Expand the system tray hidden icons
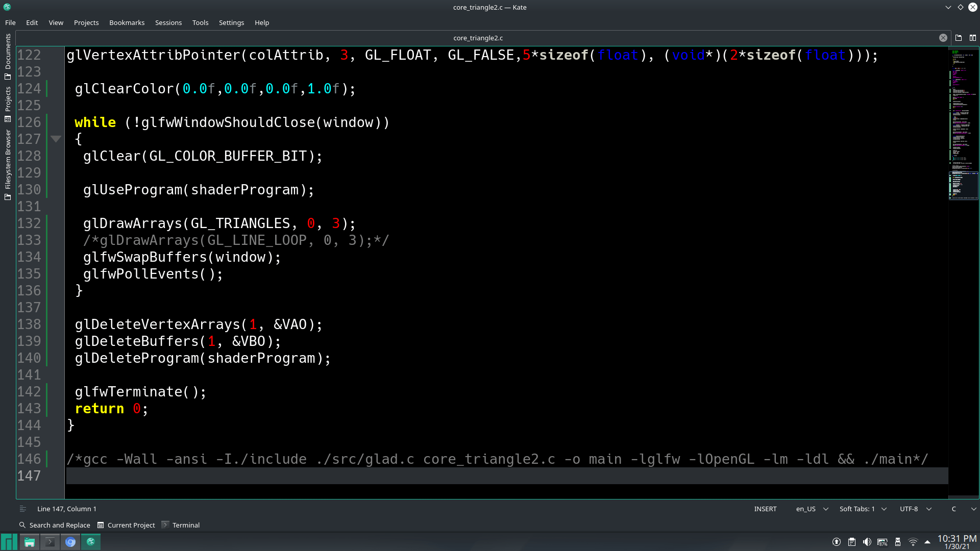Viewport: 980px width, 551px height. point(927,542)
